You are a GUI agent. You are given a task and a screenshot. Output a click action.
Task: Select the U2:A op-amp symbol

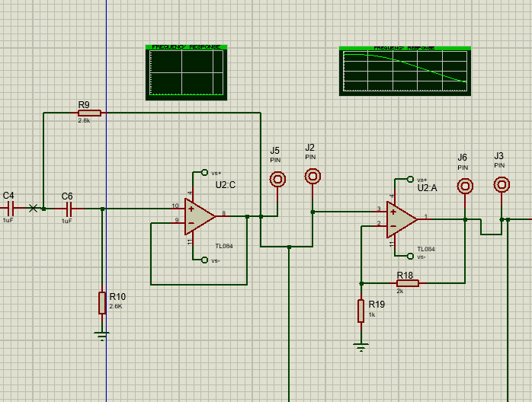pos(402,219)
